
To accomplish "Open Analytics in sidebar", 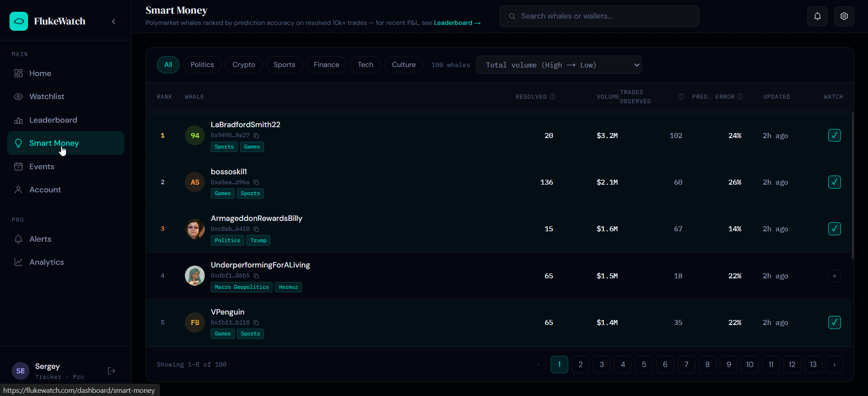I will point(66,262).
